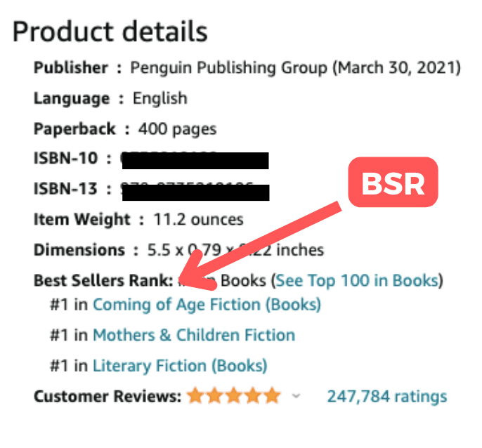Go to Literary Fiction (Books) category

(180, 366)
